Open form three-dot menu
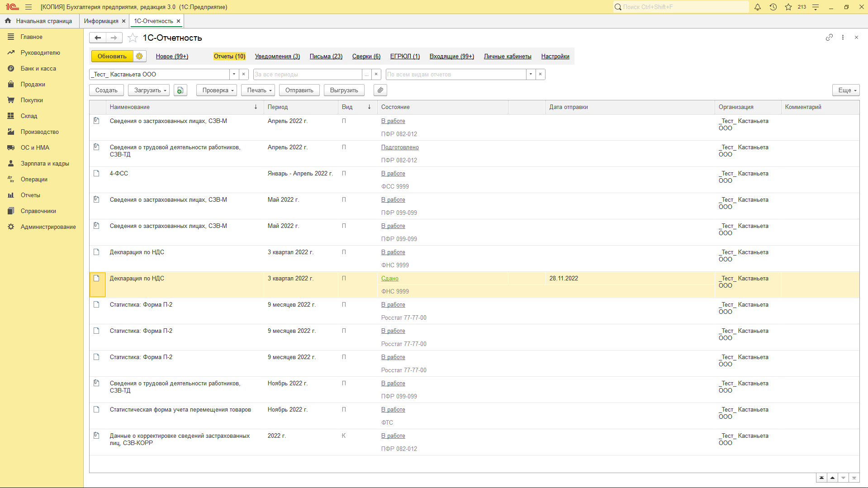Screen dimensions: 868x488 point(843,38)
